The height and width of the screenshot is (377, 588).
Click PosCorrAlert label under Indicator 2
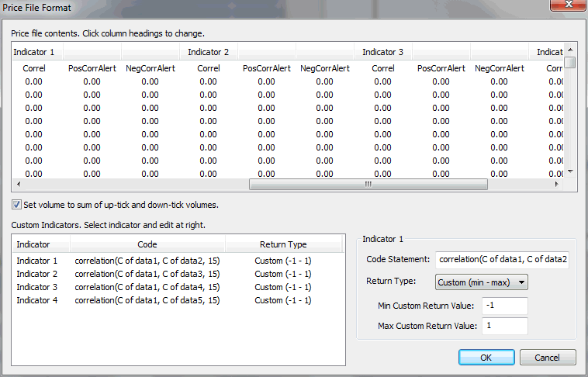pyautogui.click(x=267, y=68)
